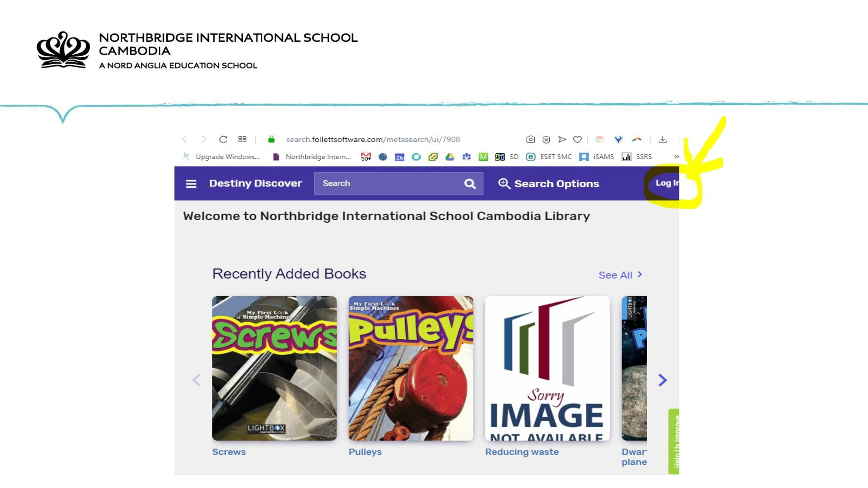Go forward using the browser forward arrow
This screenshot has height=488, width=868.
[204, 139]
